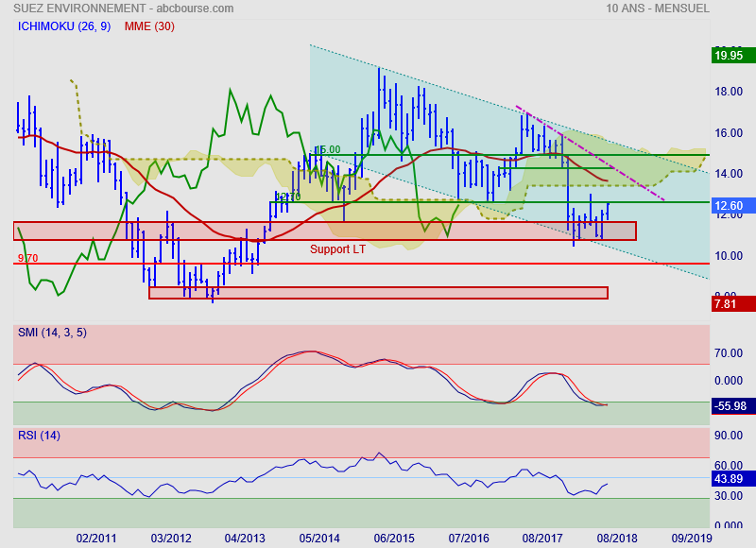This screenshot has width=756, height=548.
Task: Click the 06/2015 date on time axis
Action: 394,539
